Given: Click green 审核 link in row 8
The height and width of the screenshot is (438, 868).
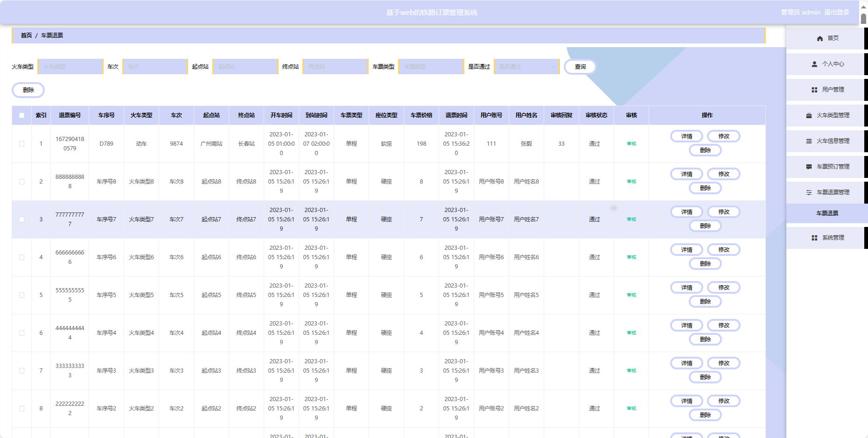Looking at the screenshot, I should coord(631,409).
